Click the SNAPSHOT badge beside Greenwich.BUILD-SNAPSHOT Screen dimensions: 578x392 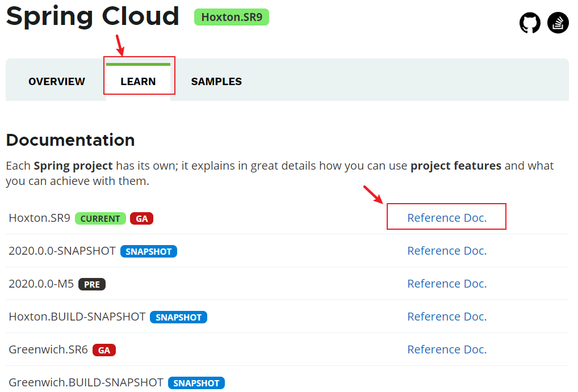coord(196,383)
